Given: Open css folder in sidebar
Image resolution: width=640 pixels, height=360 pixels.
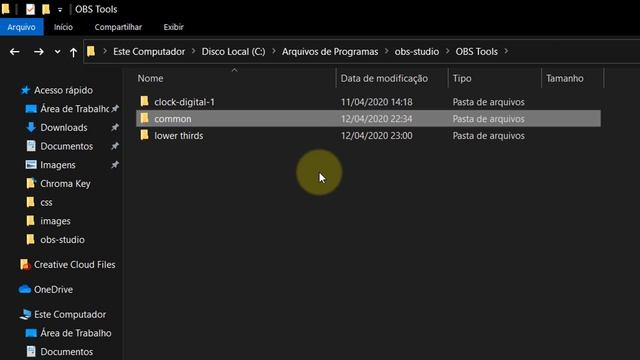Looking at the screenshot, I should (x=47, y=202).
